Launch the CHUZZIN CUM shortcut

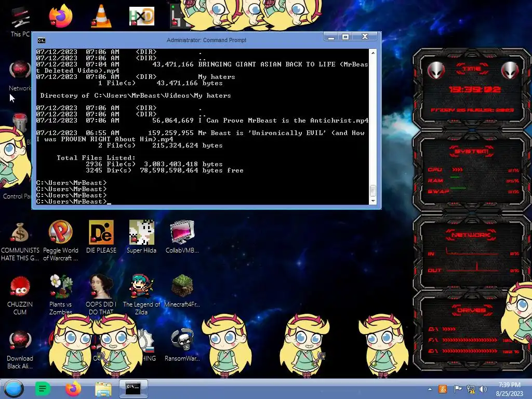[x=20, y=295]
